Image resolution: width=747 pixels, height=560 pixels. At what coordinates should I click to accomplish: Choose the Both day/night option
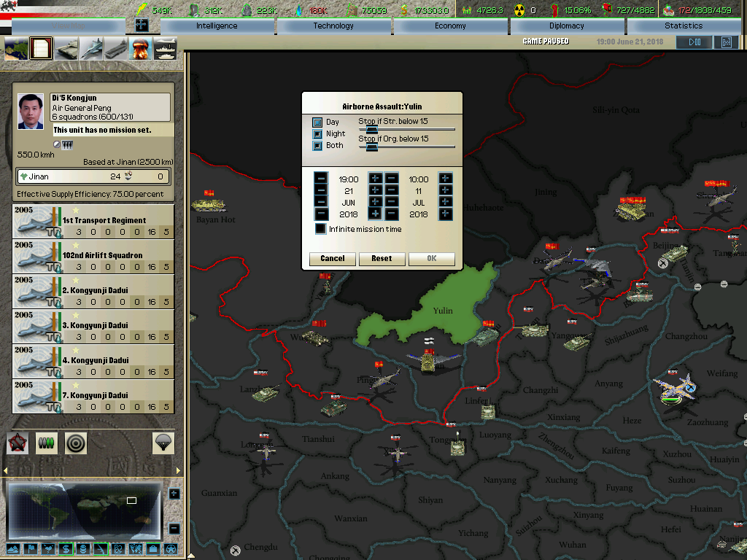point(317,146)
